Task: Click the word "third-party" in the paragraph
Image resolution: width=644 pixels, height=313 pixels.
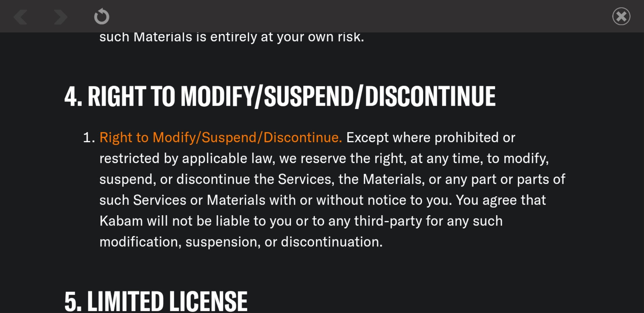Action: tap(388, 221)
